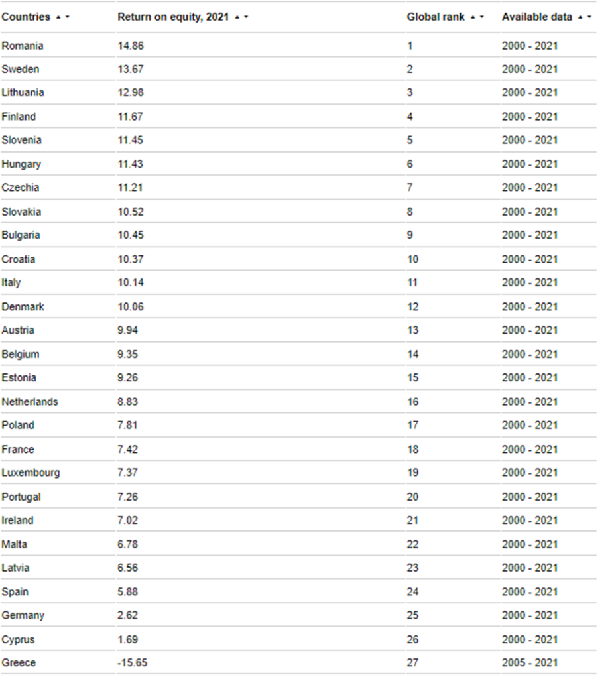The width and height of the screenshot is (616, 679).
Task: Click on Greece in the table
Action: 19,662
